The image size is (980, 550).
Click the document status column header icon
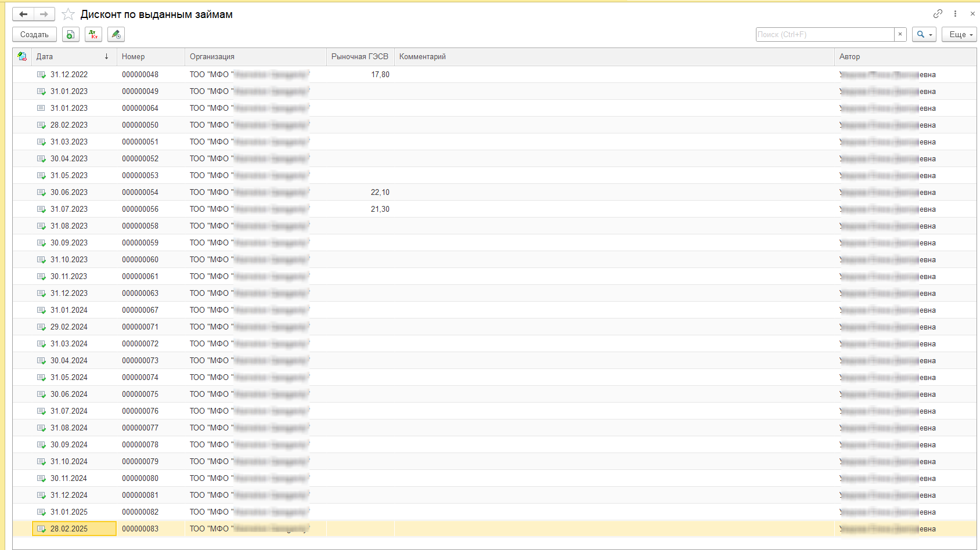22,56
